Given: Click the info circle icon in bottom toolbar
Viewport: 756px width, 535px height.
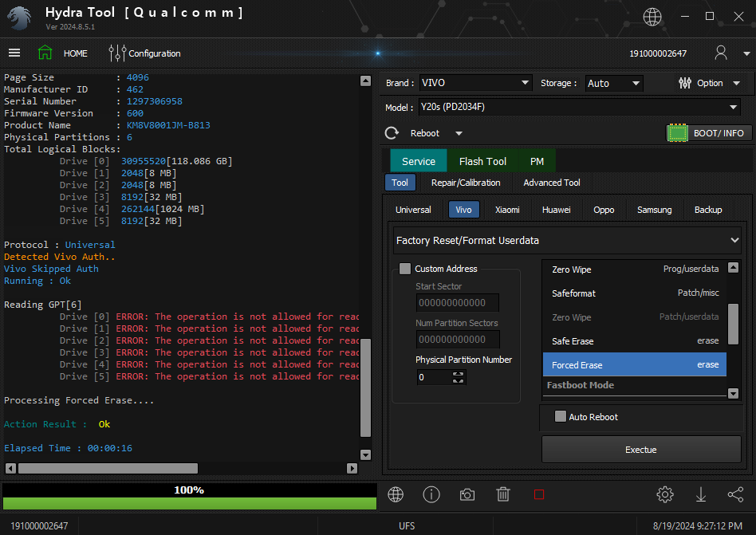Looking at the screenshot, I should (431, 494).
